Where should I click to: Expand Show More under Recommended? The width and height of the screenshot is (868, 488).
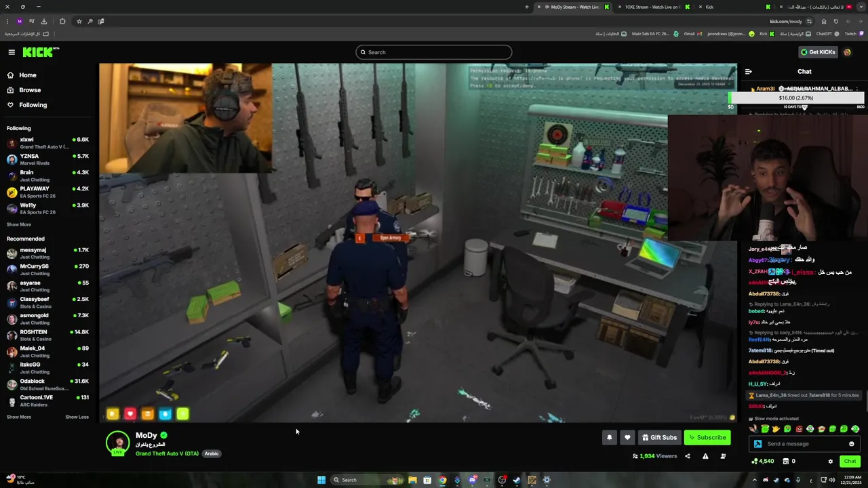19,417
